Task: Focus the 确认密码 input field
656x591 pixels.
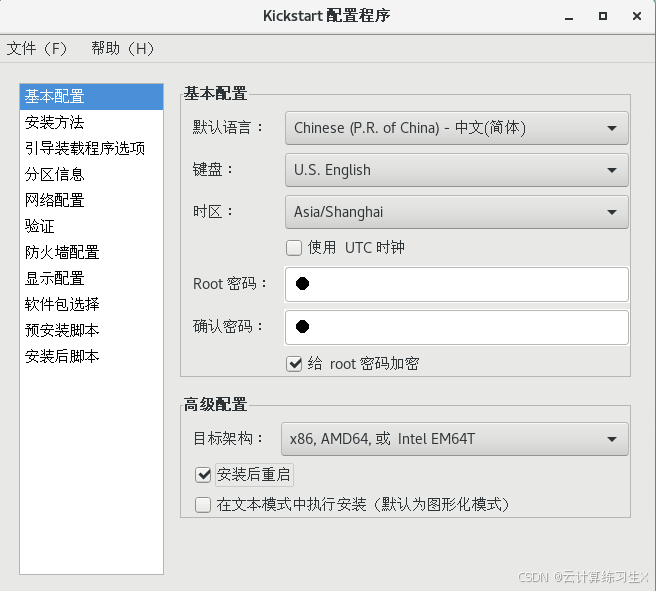Action: pyautogui.click(x=456, y=327)
